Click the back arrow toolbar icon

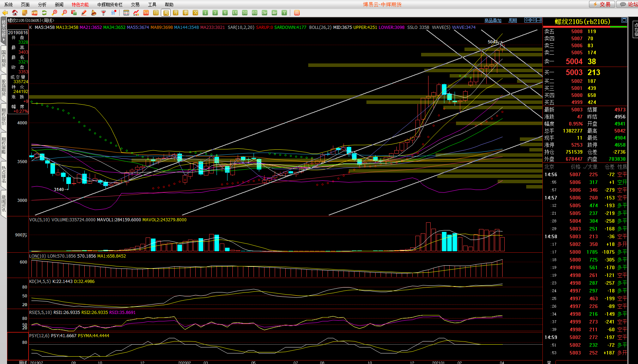pos(5,13)
